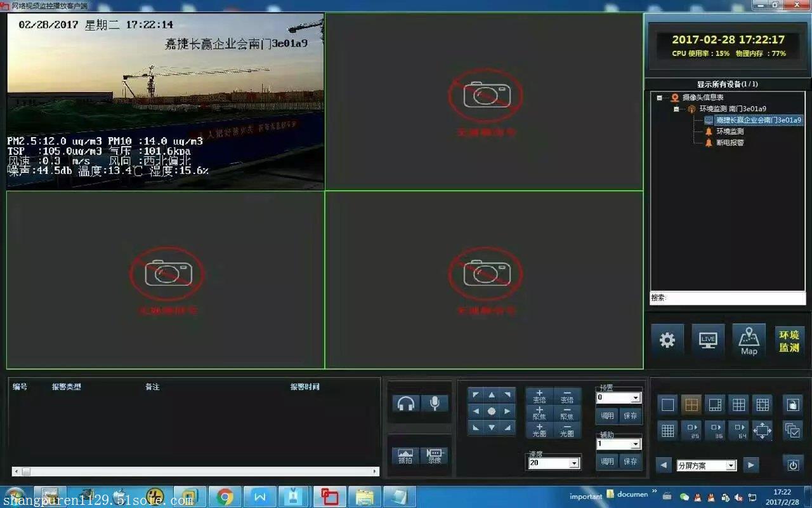Viewport: 812px width, 508px height.
Task: Pan camera up with PTZ arrow
Action: (x=492, y=395)
